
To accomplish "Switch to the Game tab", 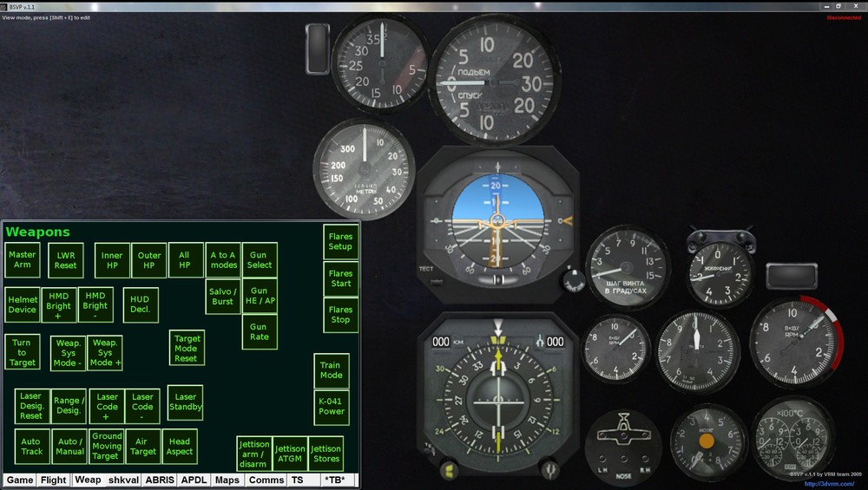I will point(20,480).
